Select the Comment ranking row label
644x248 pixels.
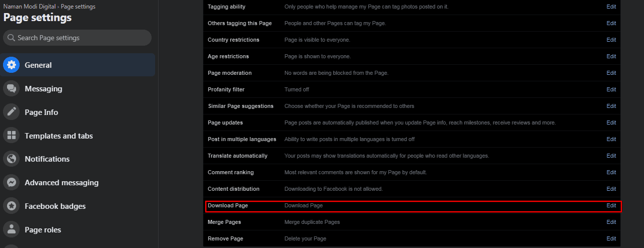231,172
